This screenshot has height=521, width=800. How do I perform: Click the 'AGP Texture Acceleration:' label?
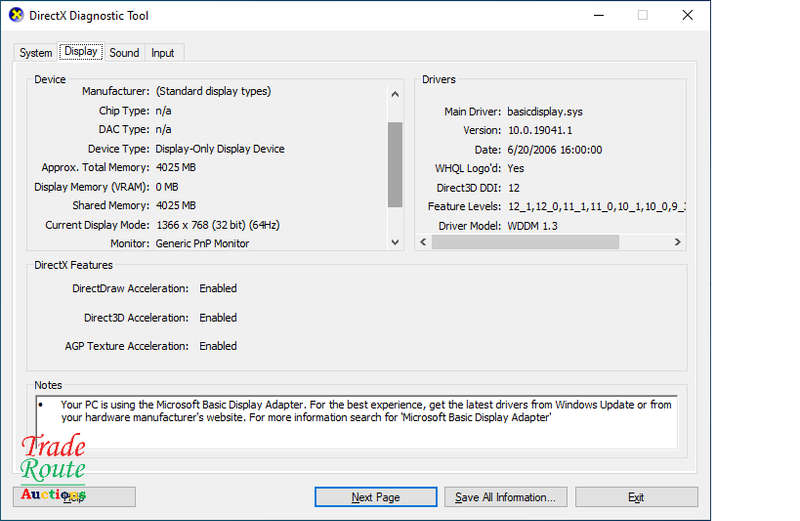tap(127, 346)
